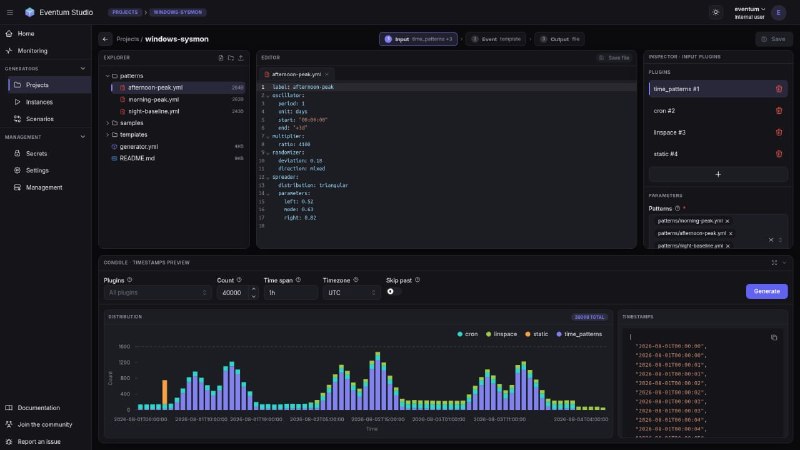The width and height of the screenshot is (800, 450).
Task: Show info for the Plugins field
Action: (130, 280)
